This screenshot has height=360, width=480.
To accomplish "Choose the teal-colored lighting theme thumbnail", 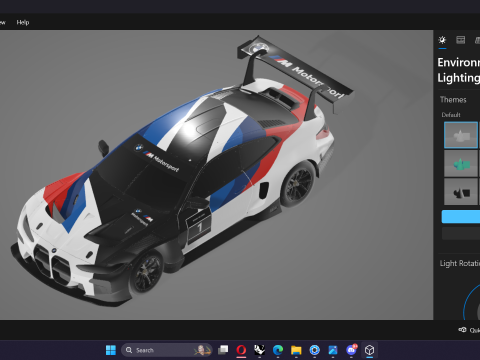I will coord(461,163).
